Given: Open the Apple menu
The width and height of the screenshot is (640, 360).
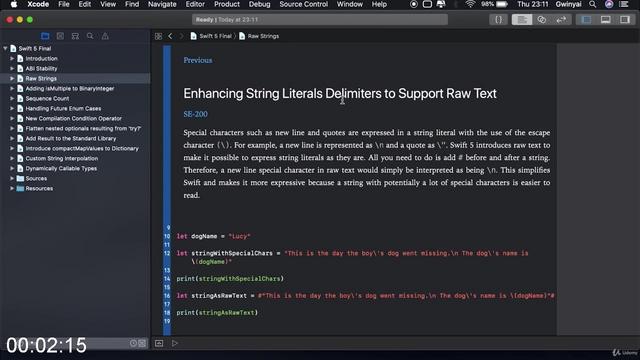Looking at the screenshot, I should pyautogui.click(x=13, y=4).
